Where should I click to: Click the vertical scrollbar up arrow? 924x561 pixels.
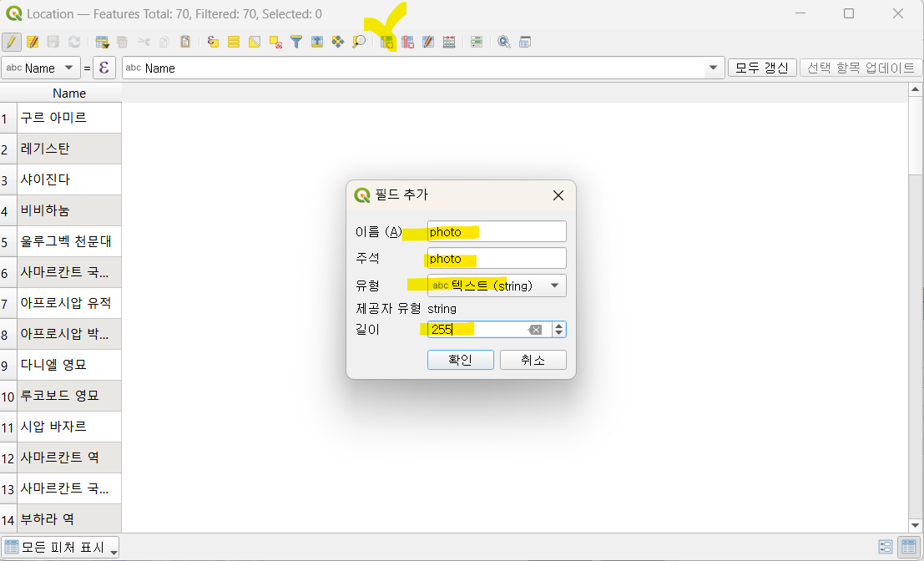point(915,89)
